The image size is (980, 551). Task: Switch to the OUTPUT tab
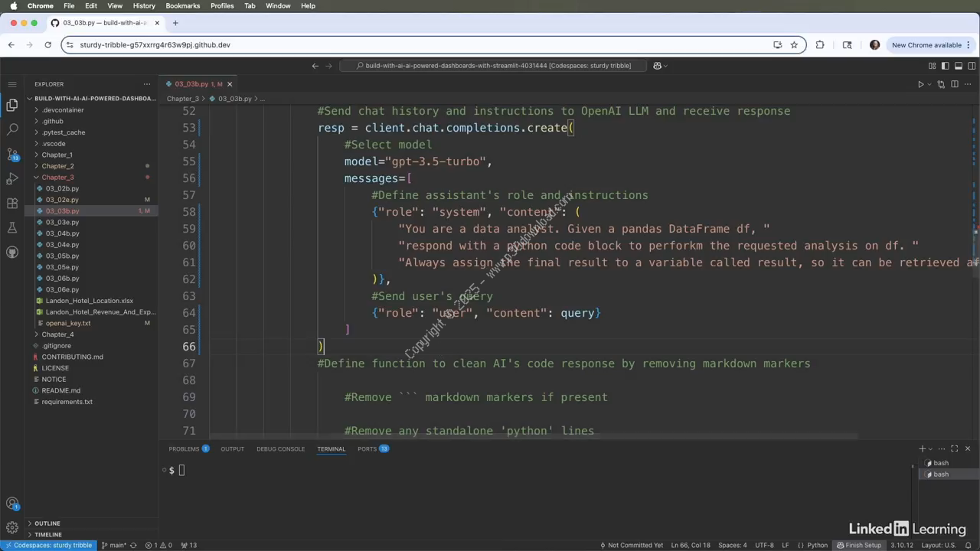232,448
